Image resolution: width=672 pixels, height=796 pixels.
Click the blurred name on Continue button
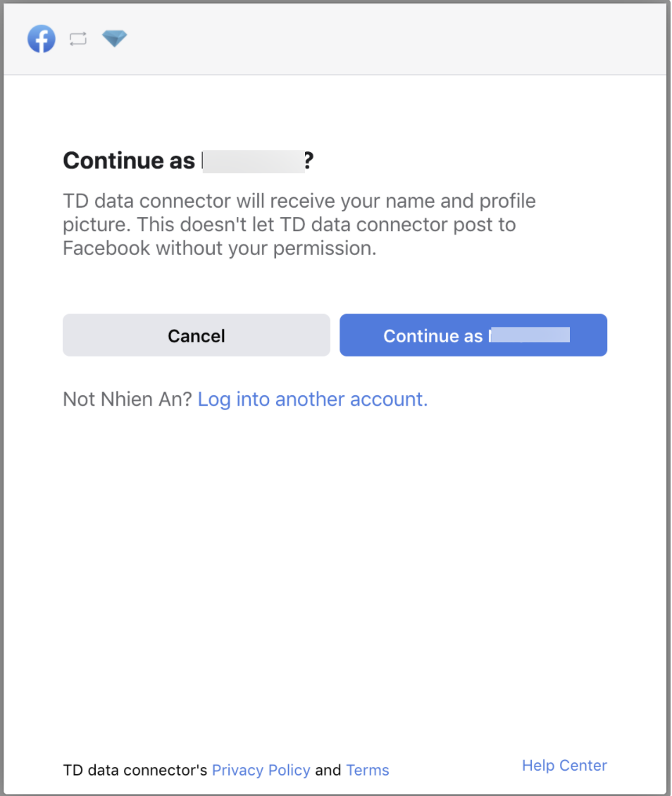pos(530,335)
